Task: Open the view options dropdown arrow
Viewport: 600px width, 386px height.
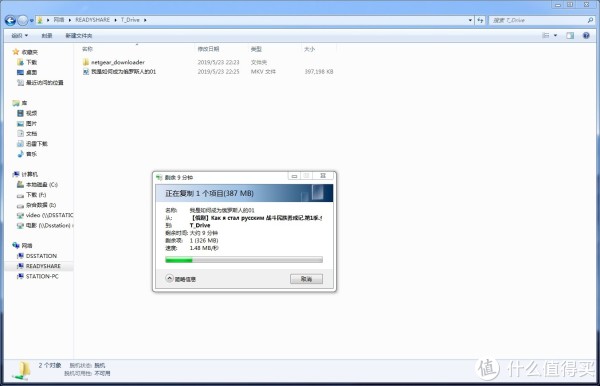Action: [556, 36]
